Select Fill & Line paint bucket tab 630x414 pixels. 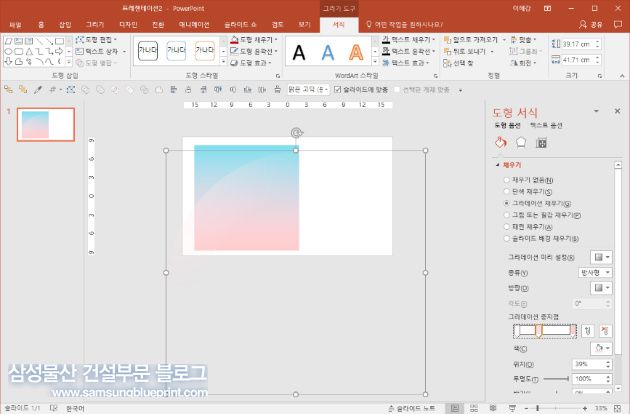500,143
